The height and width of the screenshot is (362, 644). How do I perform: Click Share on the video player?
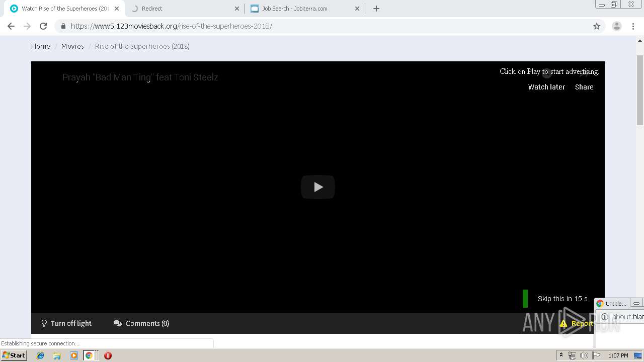pyautogui.click(x=584, y=87)
